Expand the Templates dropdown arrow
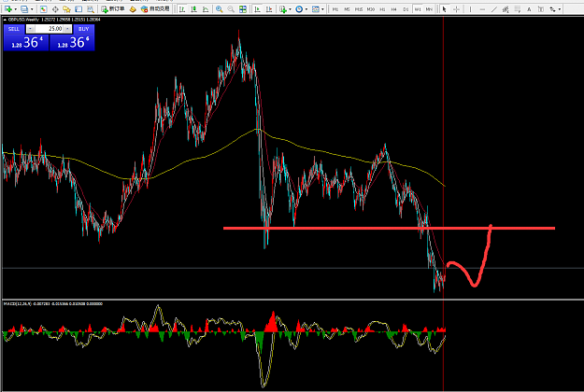The image size is (584, 392). click(x=322, y=9)
